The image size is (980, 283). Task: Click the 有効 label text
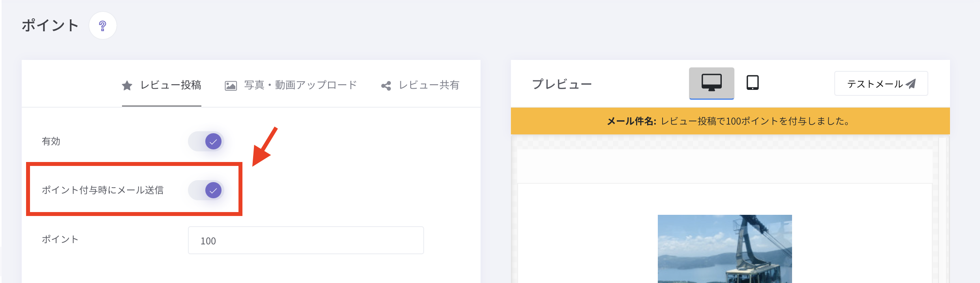(x=51, y=141)
